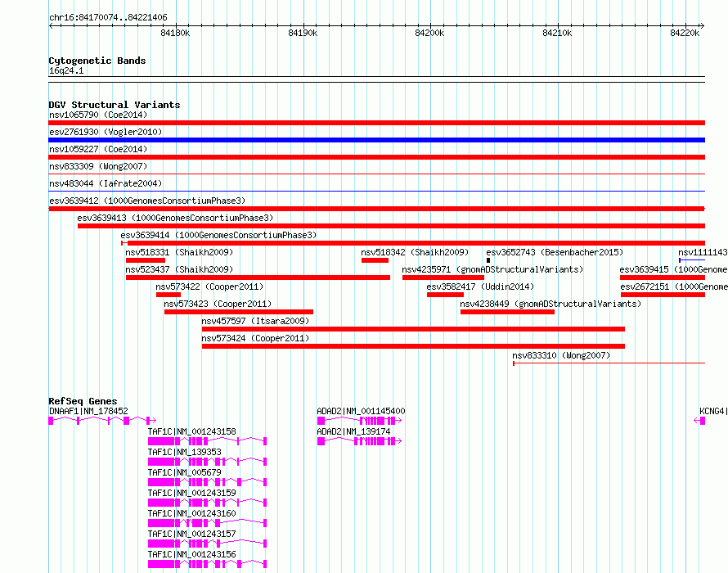Select the esv3582417 (Uddin2014) variant label

[480, 286]
